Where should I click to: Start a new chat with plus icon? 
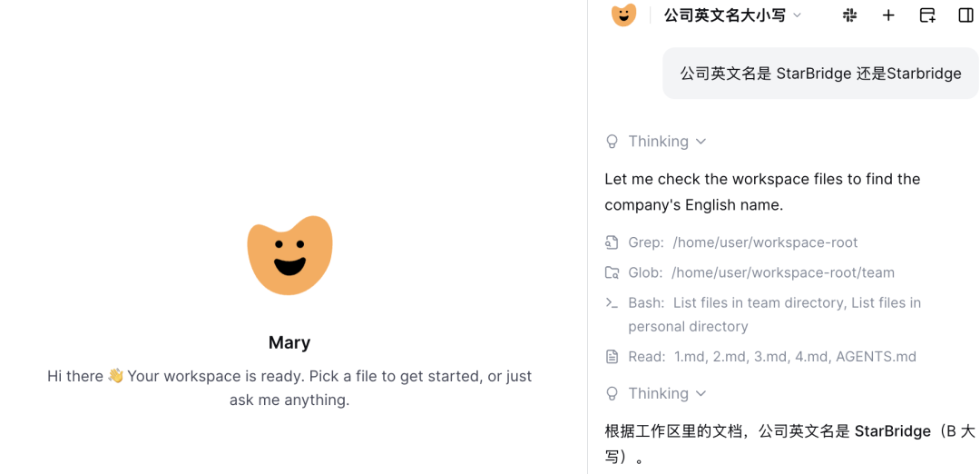pos(888,15)
